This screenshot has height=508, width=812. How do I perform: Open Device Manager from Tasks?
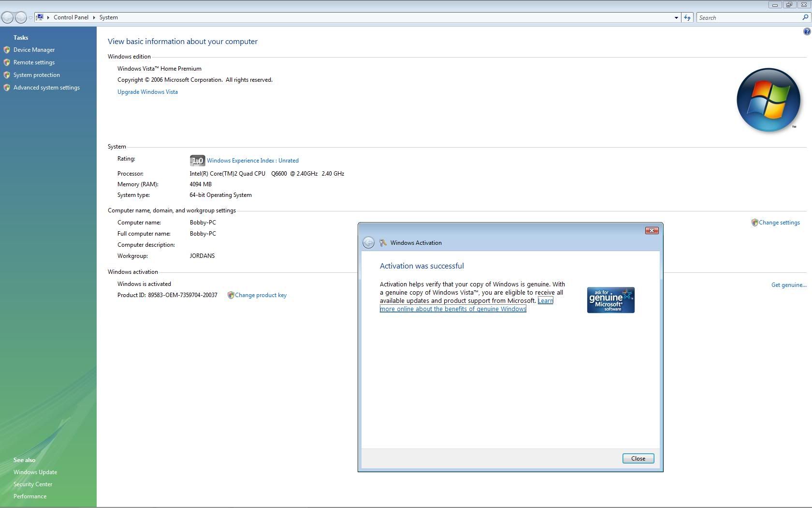34,50
